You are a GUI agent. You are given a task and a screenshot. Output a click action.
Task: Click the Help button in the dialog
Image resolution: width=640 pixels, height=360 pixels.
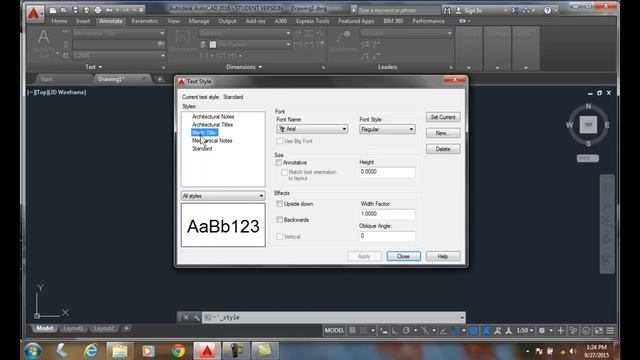[x=443, y=256]
